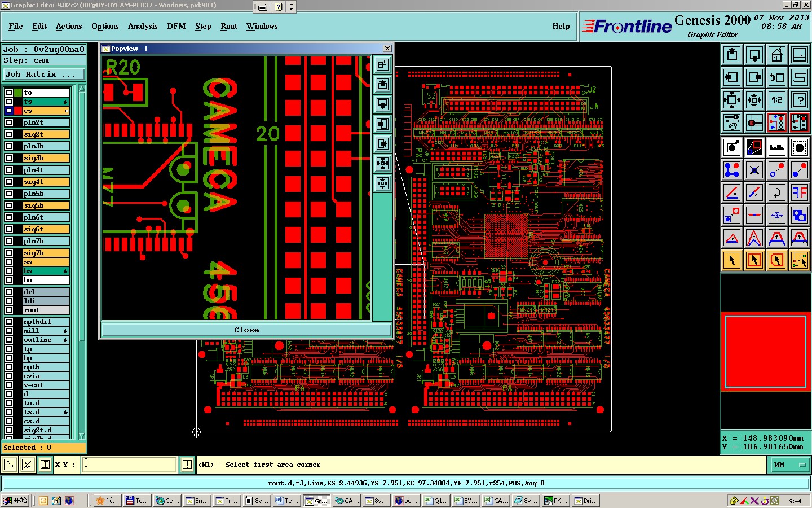812x508 pixels.
Task: Open the DFM menu
Action: coord(176,26)
